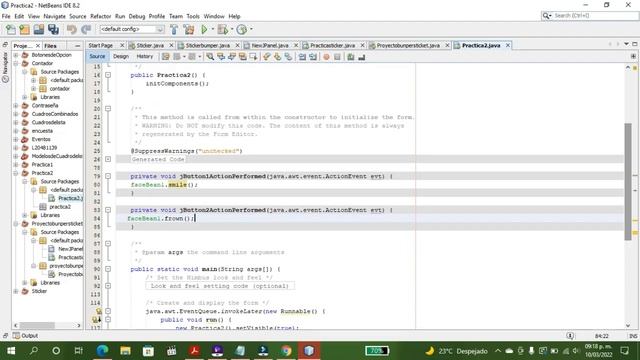Open the Tools menu
The height and width of the screenshot is (360, 640).
[x=193, y=16]
